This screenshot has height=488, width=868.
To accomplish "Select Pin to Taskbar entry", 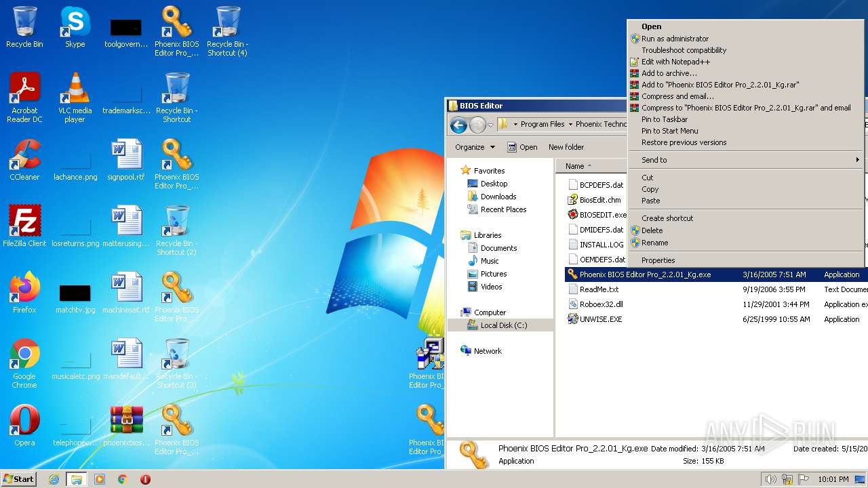I will 665,119.
